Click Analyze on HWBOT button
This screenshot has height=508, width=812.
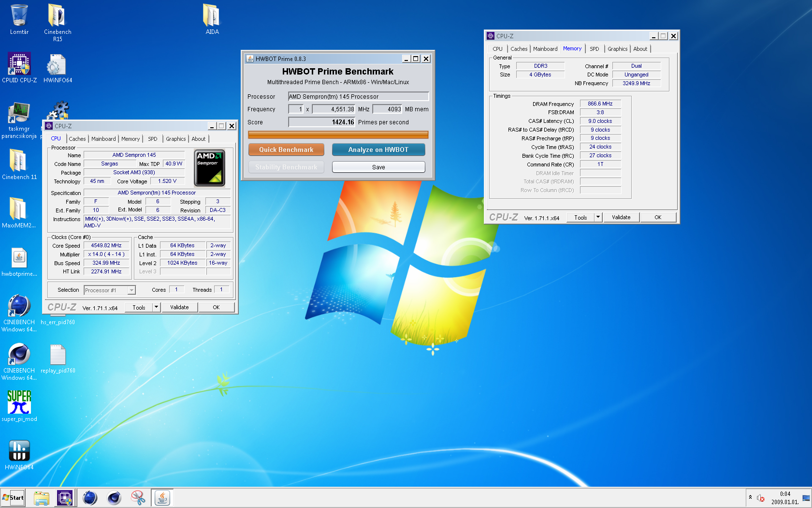tap(378, 149)
